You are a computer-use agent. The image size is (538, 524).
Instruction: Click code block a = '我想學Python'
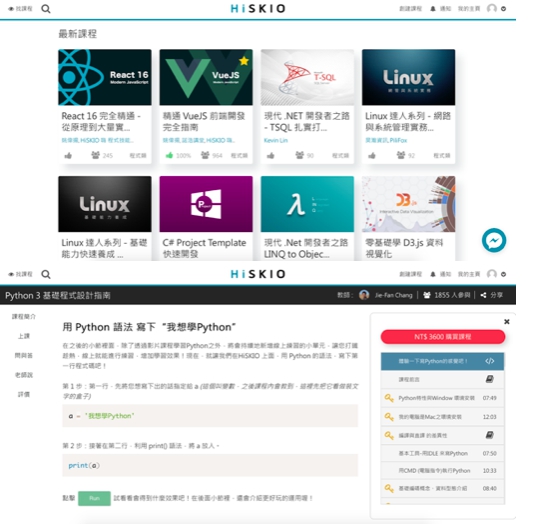coord(210,416)
